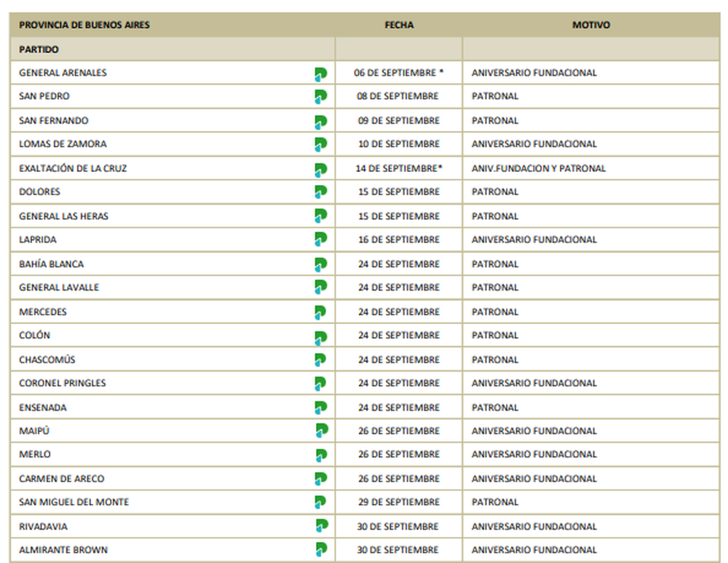
Task: Open the green icon in CORONEL PRINGLES row
Action: pos(320,383)
